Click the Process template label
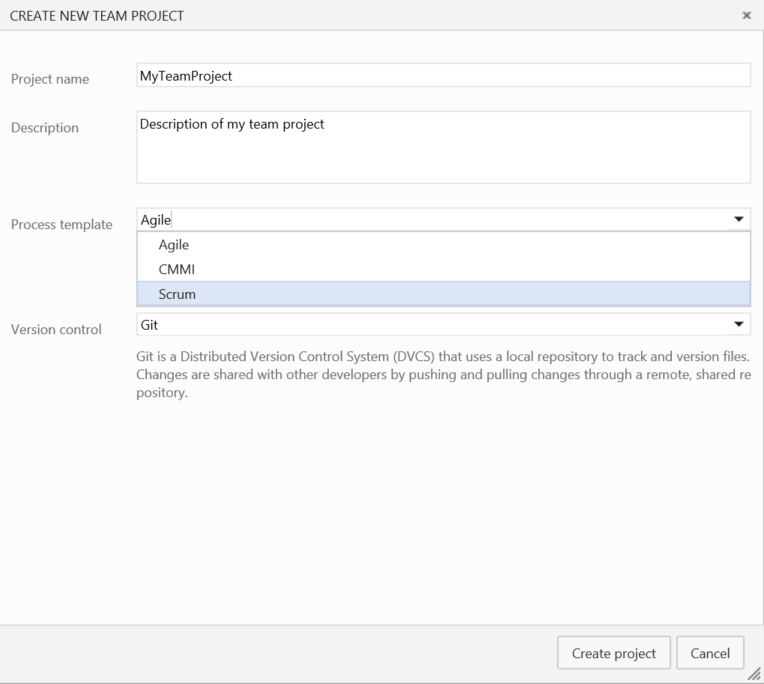764x684 pixels. pos(61,224)
